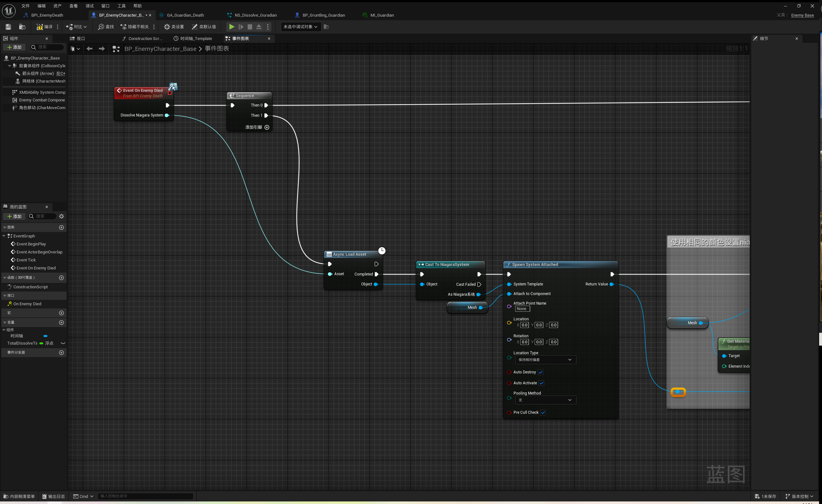Click the console command input field

coord(146,496)
